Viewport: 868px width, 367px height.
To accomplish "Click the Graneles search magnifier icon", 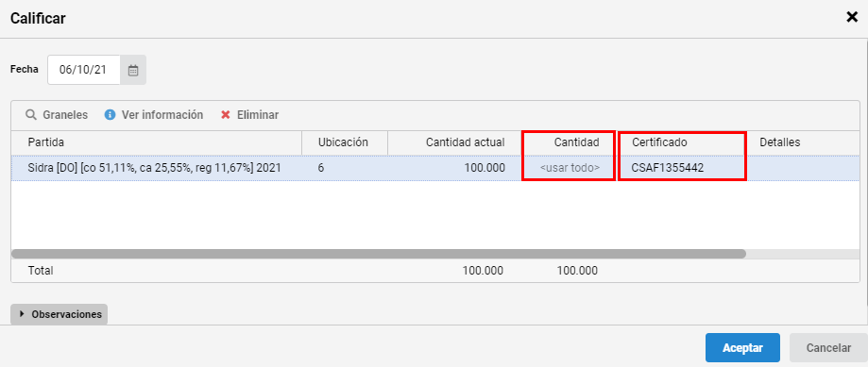I will pos(31,115).
